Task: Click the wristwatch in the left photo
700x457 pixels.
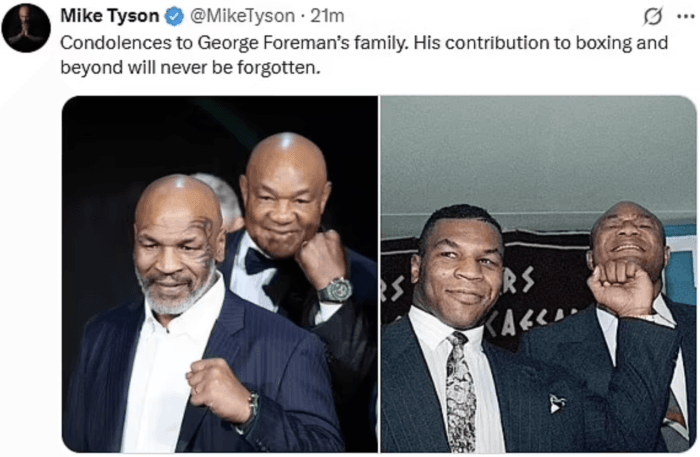Action: (335, 290)
